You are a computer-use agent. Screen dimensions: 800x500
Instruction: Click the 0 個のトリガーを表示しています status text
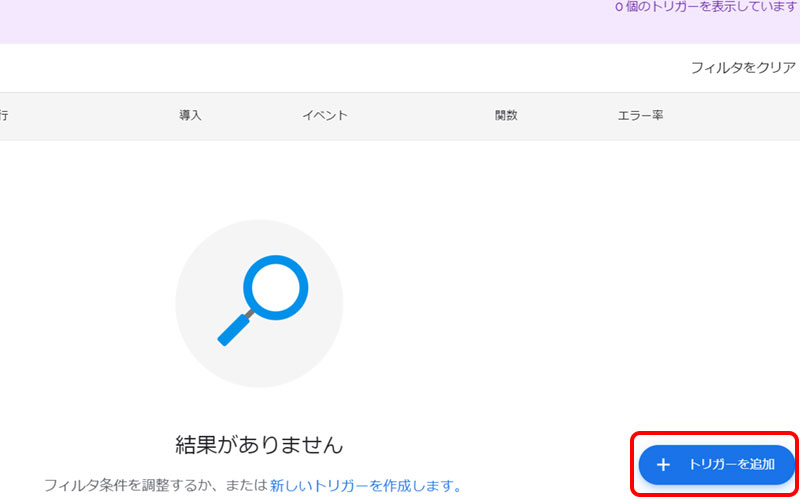[706, 8]
